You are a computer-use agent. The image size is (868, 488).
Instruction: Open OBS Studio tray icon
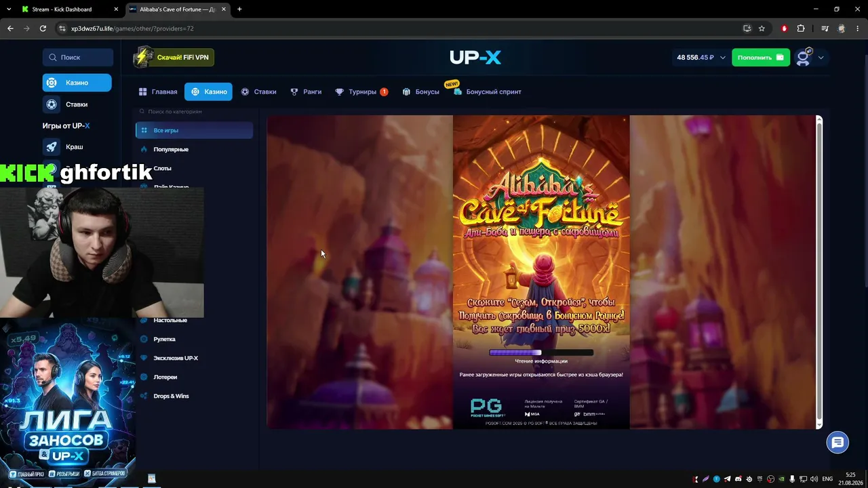pyautogui.click(x=770, y=479)
